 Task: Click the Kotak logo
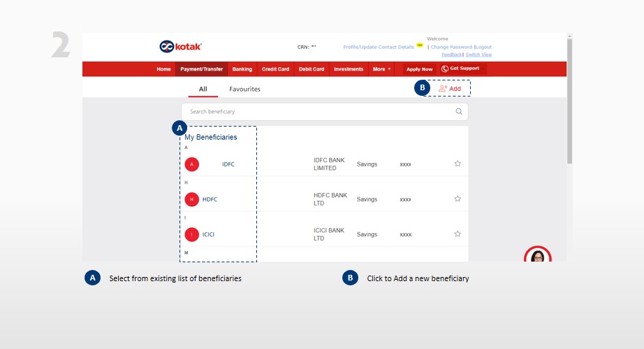(181, 47)
